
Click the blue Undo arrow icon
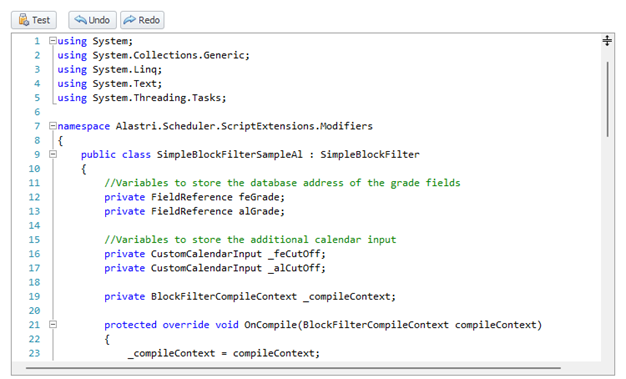click(x=80, y=20)
